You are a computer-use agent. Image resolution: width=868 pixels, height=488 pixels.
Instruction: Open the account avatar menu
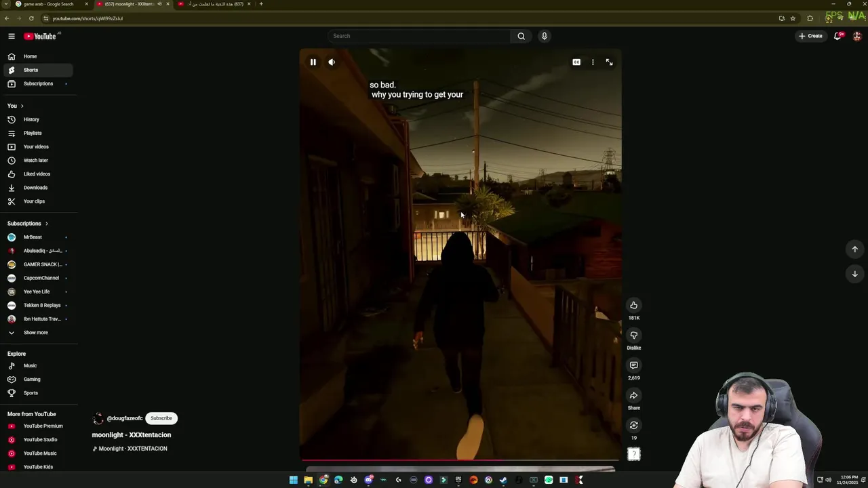(857, 36)
